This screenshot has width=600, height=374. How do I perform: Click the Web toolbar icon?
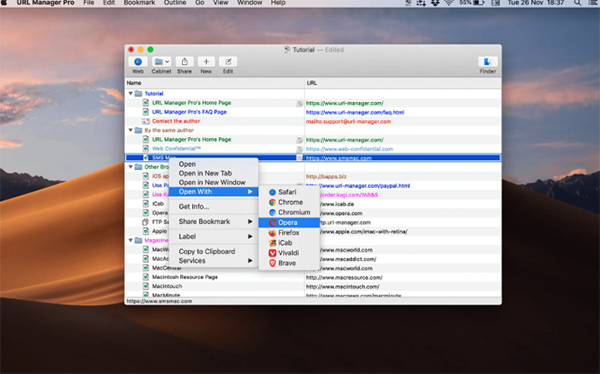click(x=138, y=62)
